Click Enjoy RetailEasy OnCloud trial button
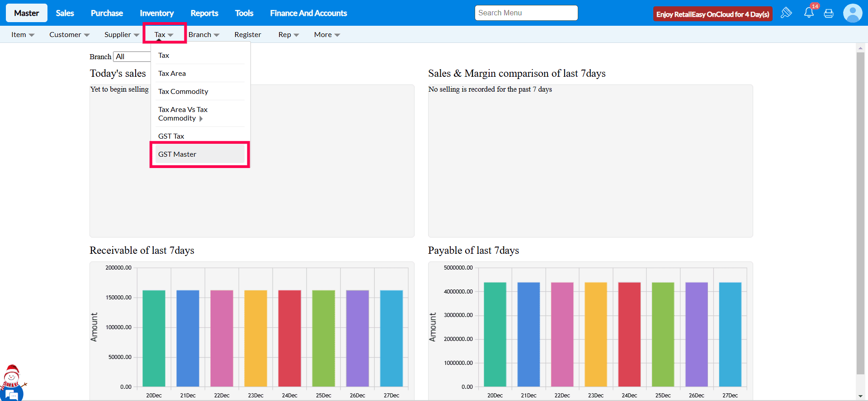 tap(712, 14)
